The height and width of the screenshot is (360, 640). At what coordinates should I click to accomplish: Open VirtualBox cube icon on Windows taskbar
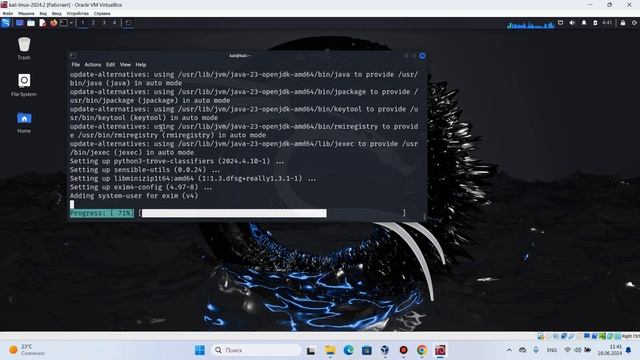[x=385, y=350]
